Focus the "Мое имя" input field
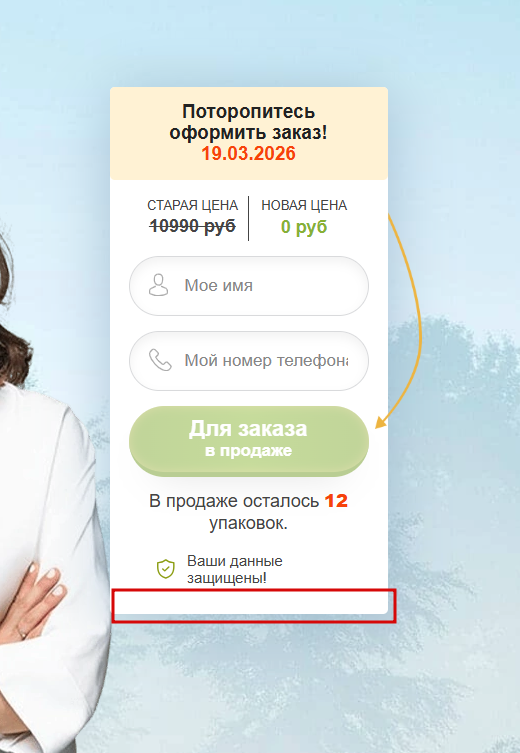Screen dimensions: 520x753 pos(249,286)
